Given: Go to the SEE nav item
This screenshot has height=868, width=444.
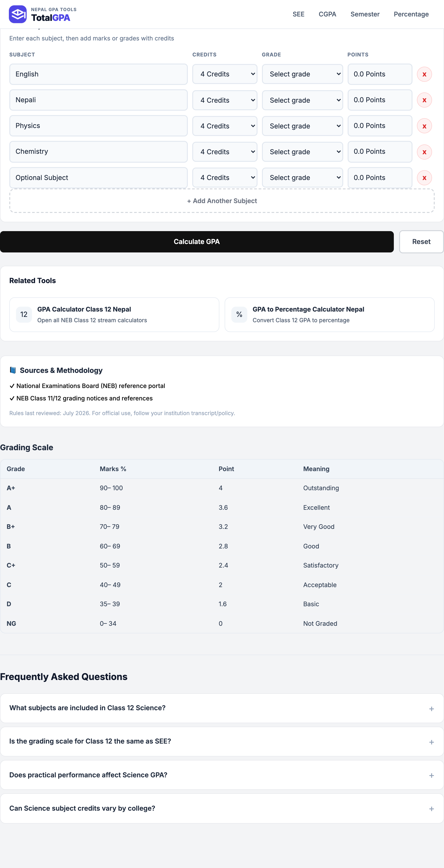Looking at the screenshot, I should coord(298,14).
